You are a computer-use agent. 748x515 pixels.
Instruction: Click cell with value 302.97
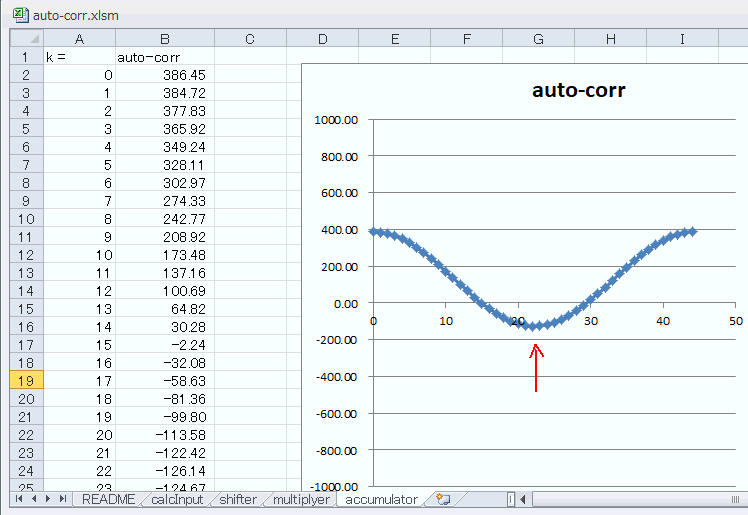click(165, 183)
